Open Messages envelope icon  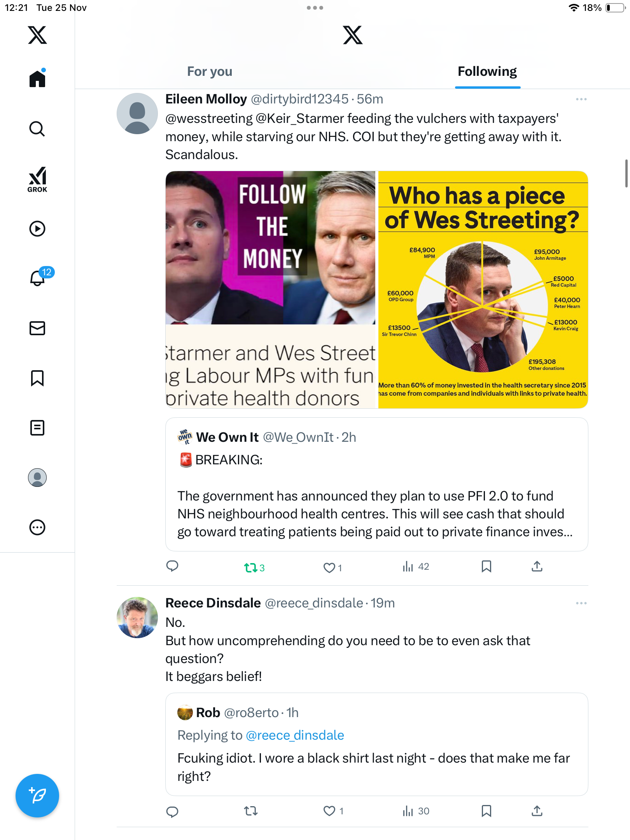(x=37, y=328)
